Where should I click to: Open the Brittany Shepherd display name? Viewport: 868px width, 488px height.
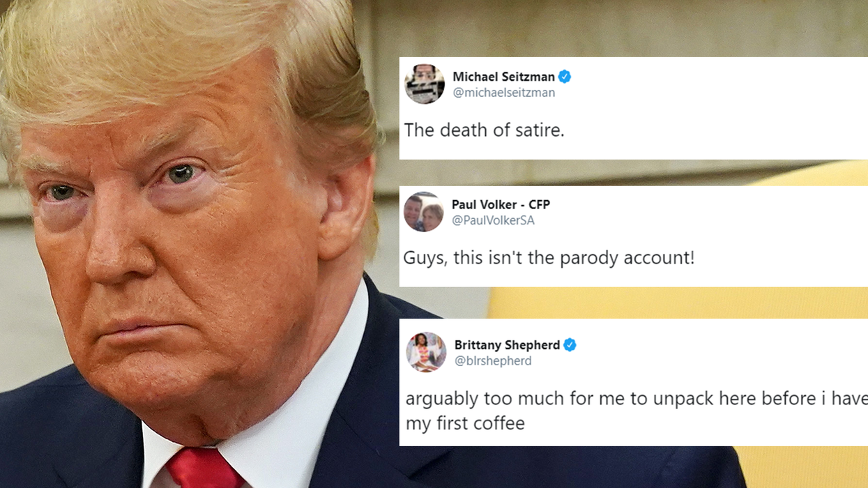[x=507, y=345]
